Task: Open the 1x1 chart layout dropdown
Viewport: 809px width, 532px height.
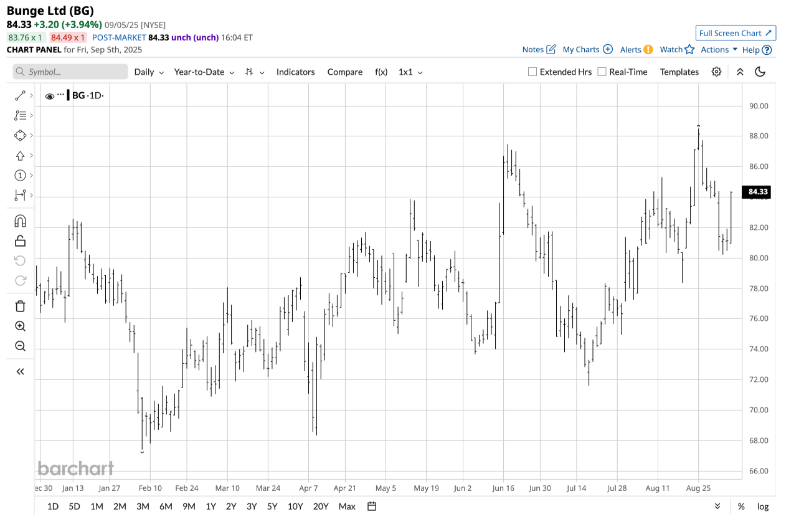Action: pos(409,72)
